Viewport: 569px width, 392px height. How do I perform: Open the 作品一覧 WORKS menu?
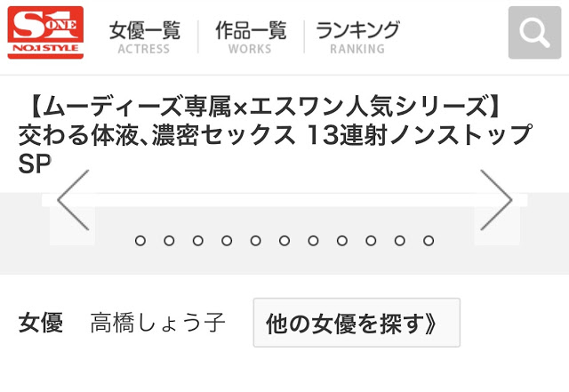coord(251,36)
